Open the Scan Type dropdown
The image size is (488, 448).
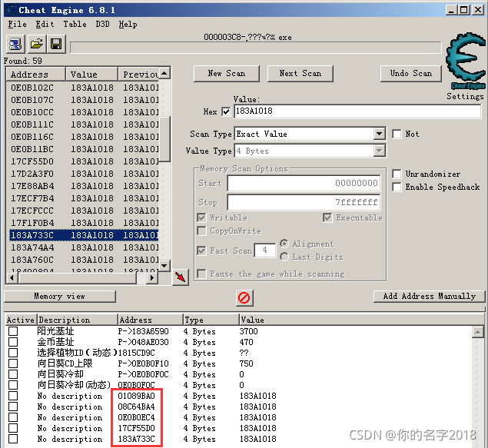[379, 134]
